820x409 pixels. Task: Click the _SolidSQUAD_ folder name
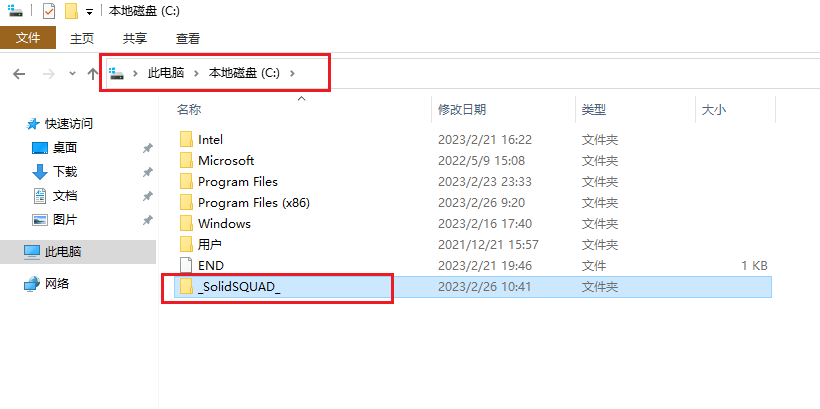point(240,287)
